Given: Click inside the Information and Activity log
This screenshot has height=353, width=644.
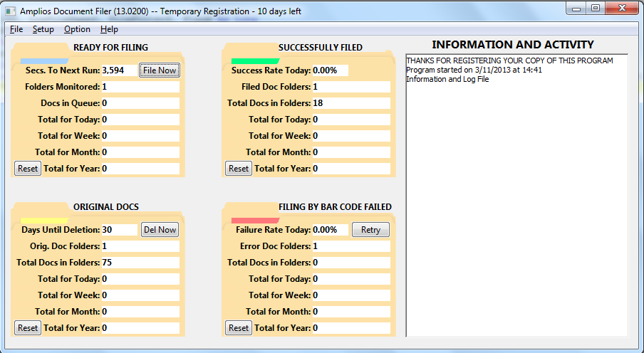Looking at the screenshot, I should point(516,206).
